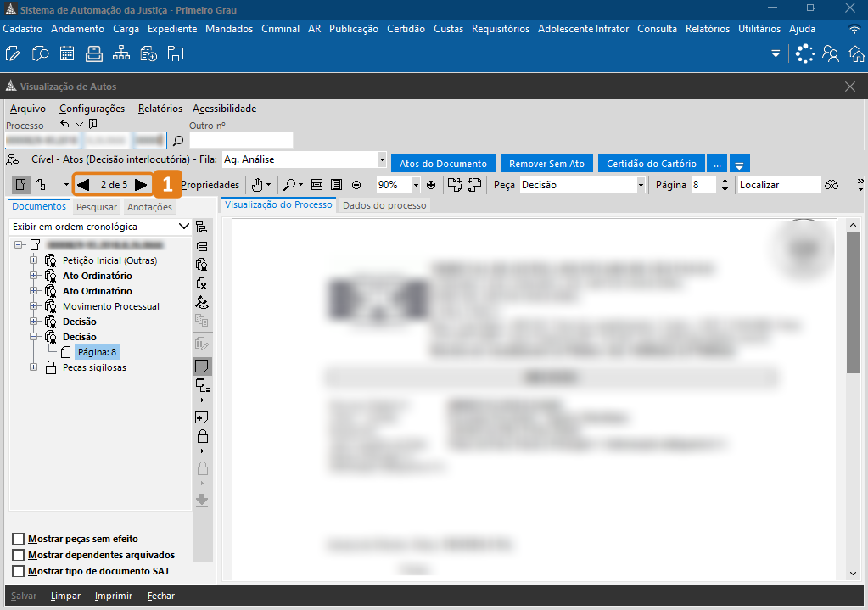Collapse the root process node in the tree
The height and width of the screenshot is (610, 868).
click(x=19, y=244)
